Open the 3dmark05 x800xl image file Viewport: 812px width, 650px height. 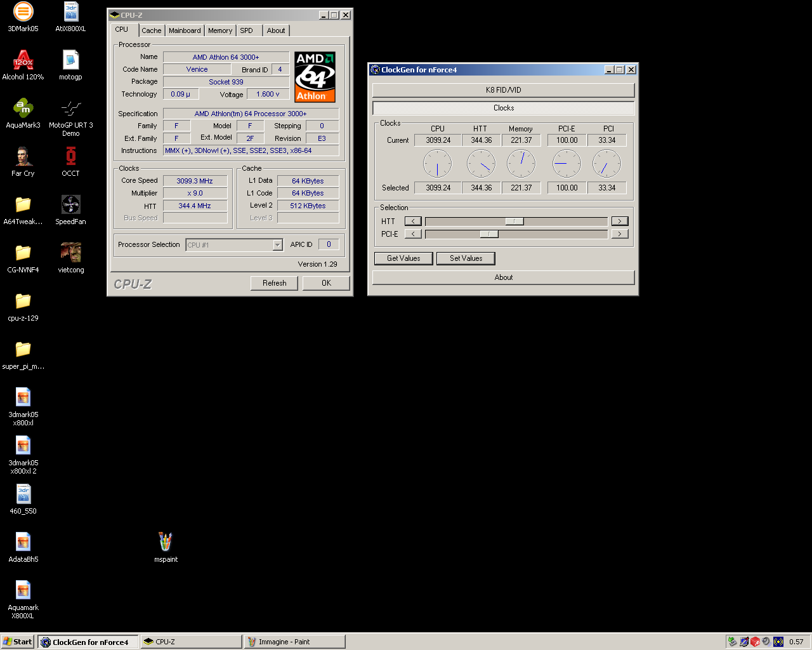23,406
